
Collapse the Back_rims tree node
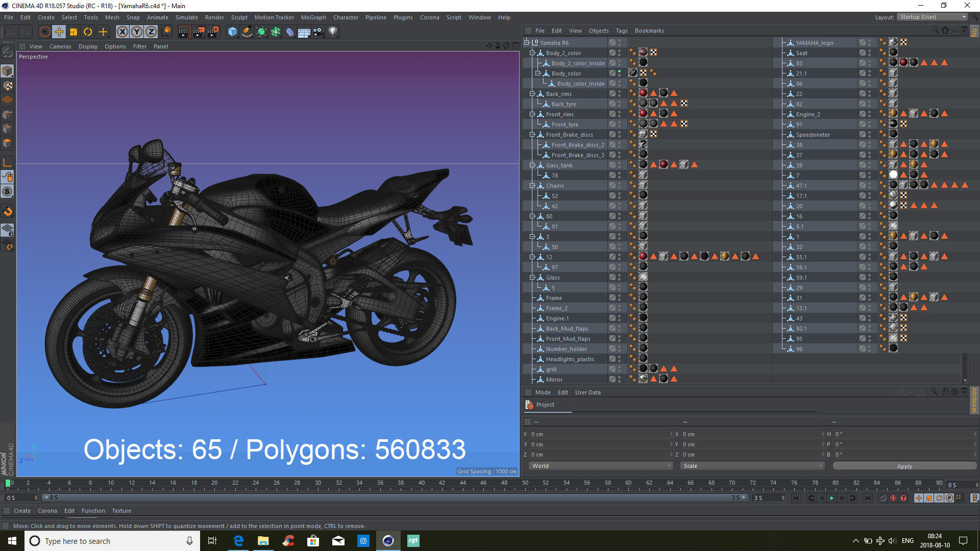pyautogui.click(x=532, y=94)
